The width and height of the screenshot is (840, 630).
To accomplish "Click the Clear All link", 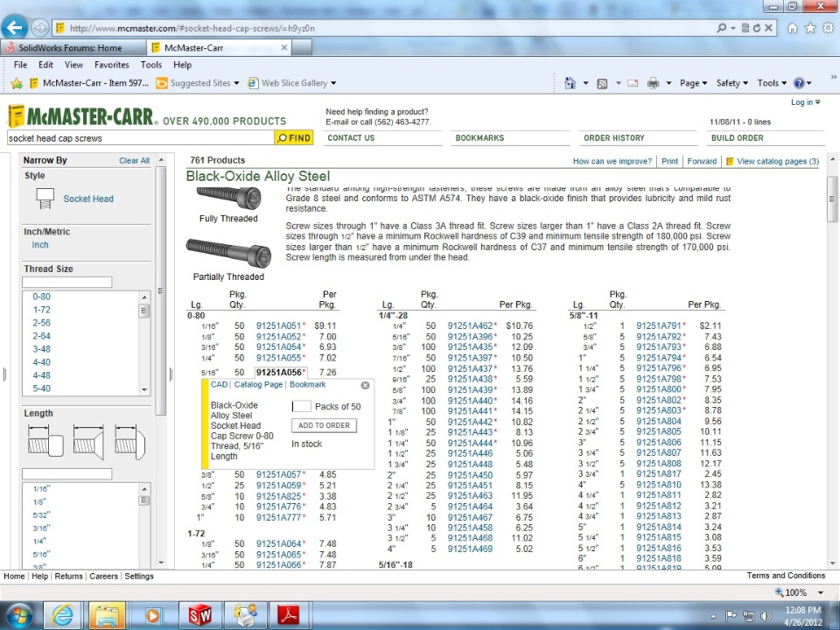I will click(x=134, y=161).
